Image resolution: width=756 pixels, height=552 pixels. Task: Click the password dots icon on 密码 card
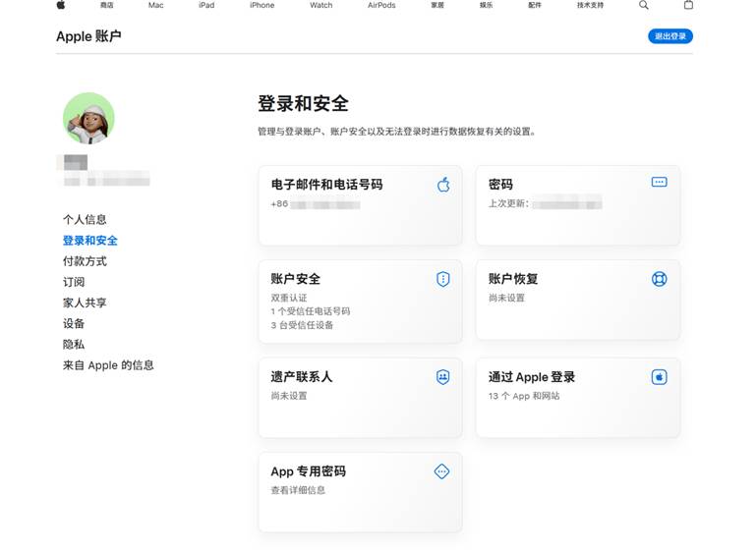[659, 182]
